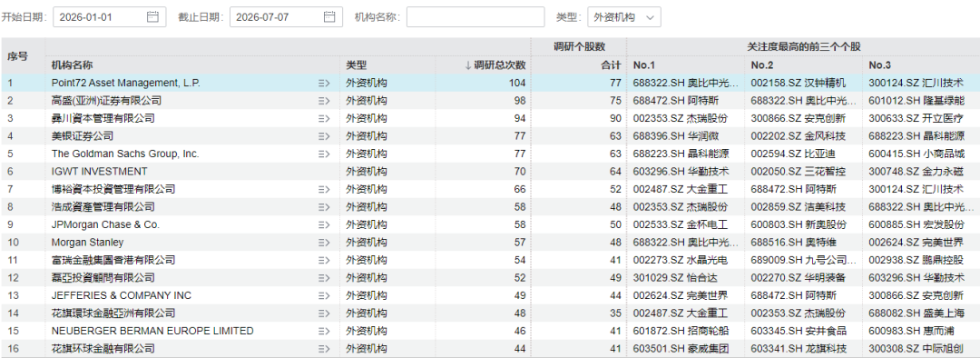Open the end date calendar icon
The height and width of the screenshot is (358, 980).
click(x=329, y=17)
